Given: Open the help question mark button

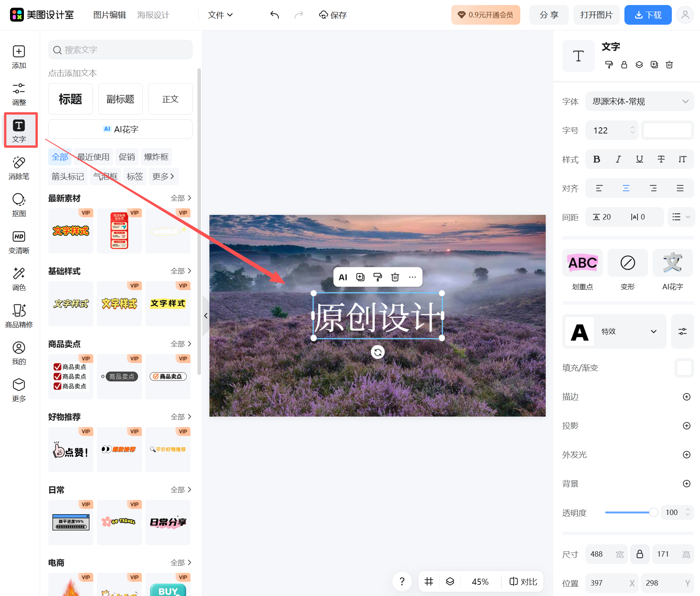Looking at the screenshot, I should coord(402,581).
